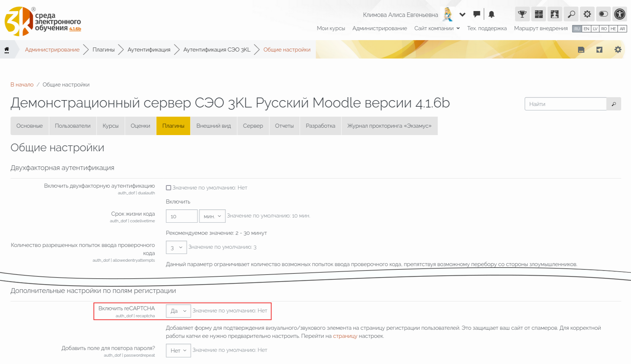Image resolution: width=631 pixels, height=364 pixels.
Task: Open Журнал прокторинга «Экзамус» tab
Action: [x=389, y=126]
